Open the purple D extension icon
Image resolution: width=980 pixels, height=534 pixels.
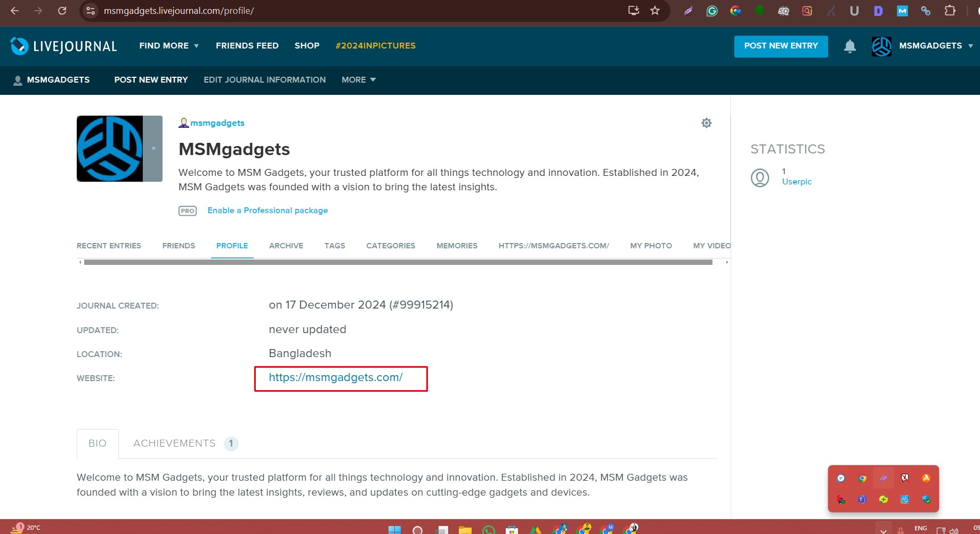(878, 11)
